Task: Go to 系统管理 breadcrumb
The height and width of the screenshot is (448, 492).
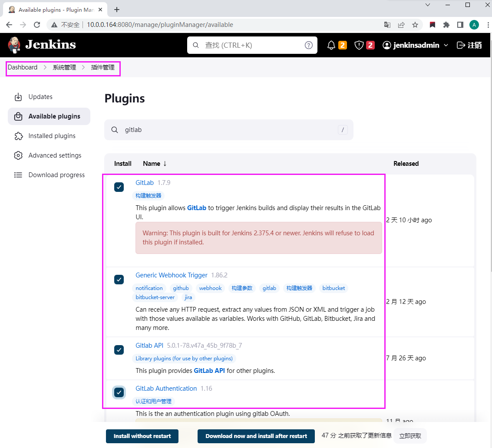Action: pyautogui.click(x=64, y=67)
